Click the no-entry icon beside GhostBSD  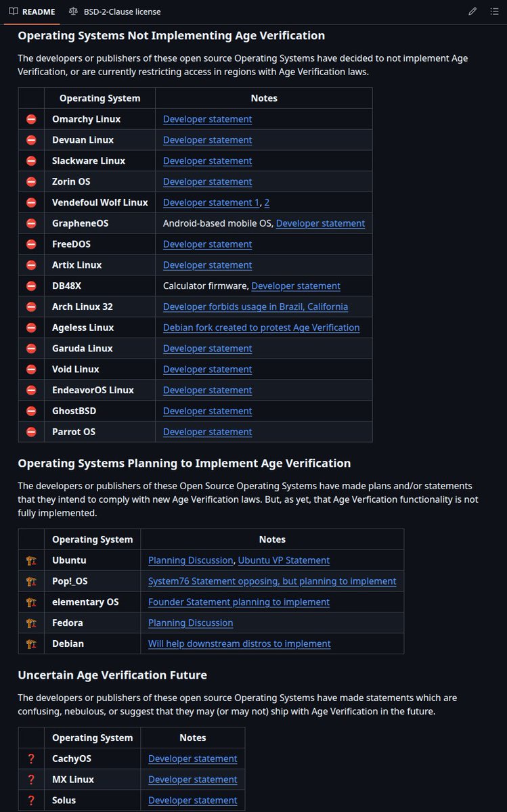click(x=31, y=411)
